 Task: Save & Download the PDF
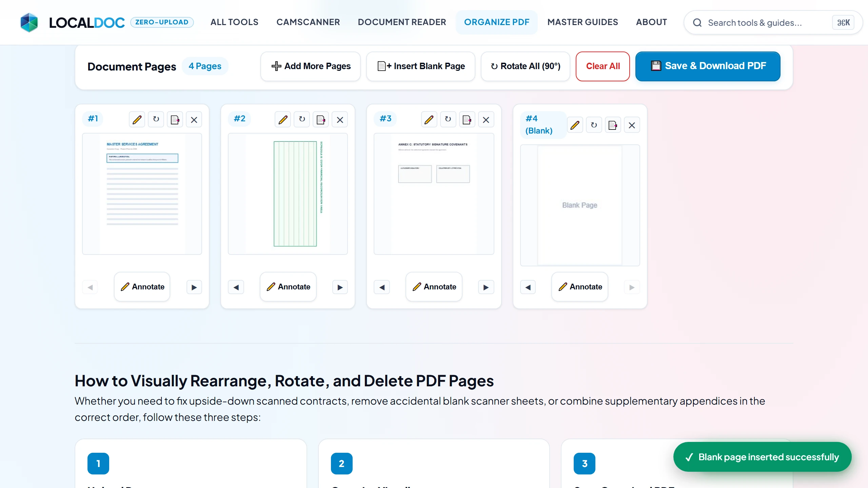[708, 66]
